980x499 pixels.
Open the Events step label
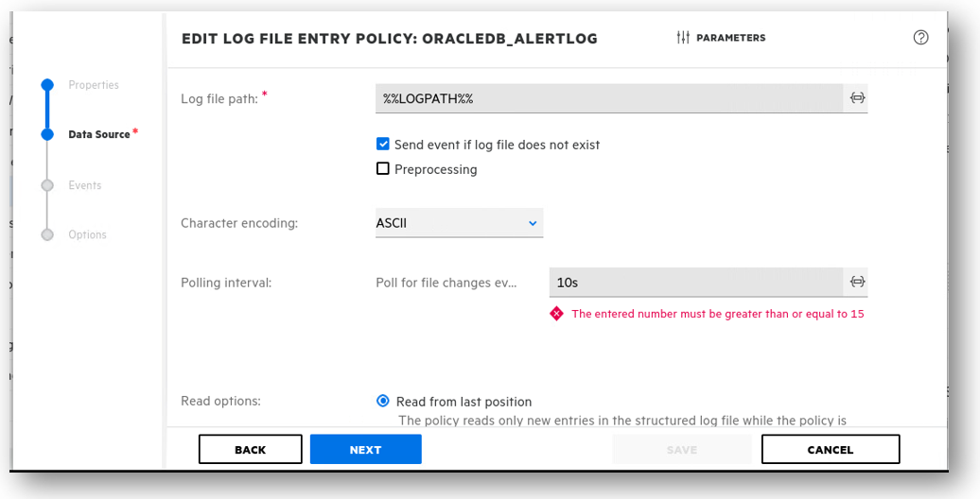click(85, 185)
